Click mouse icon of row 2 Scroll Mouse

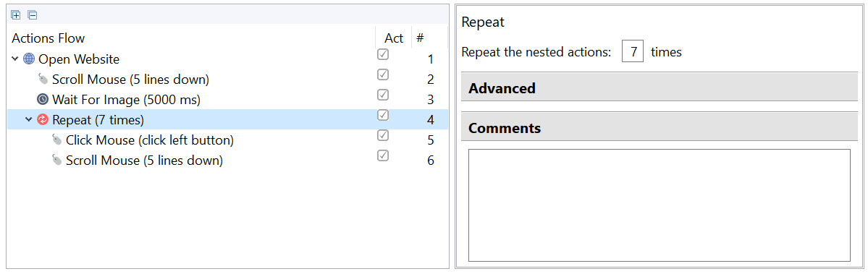[43, 79]
